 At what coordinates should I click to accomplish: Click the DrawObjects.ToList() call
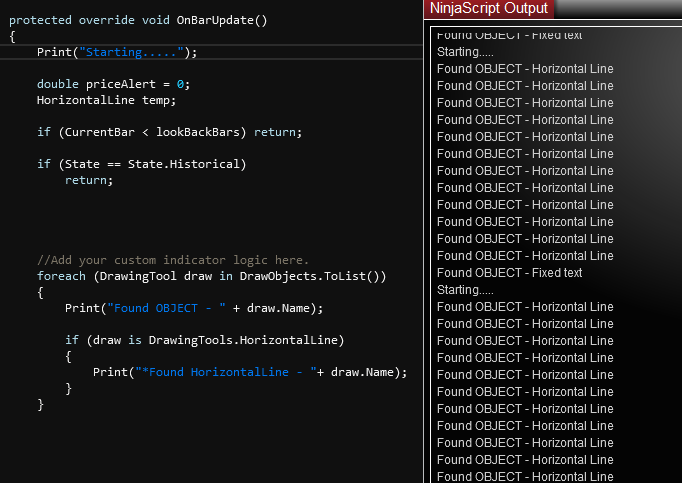click(305, 276)
